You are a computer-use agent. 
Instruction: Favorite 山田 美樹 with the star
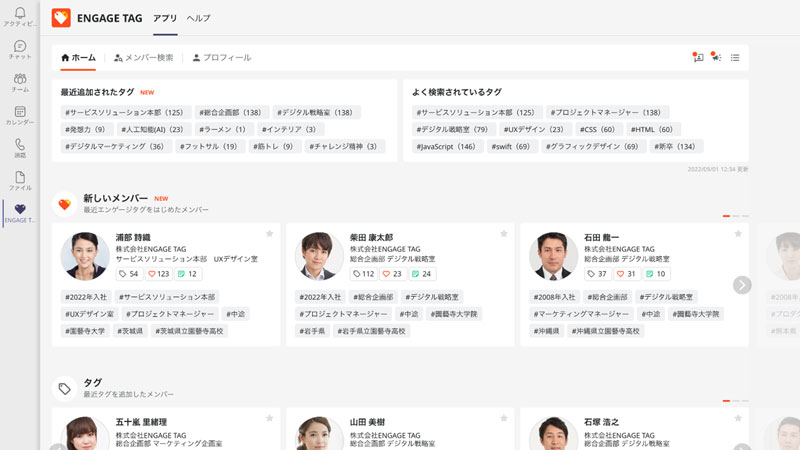(x=504, y=418)
